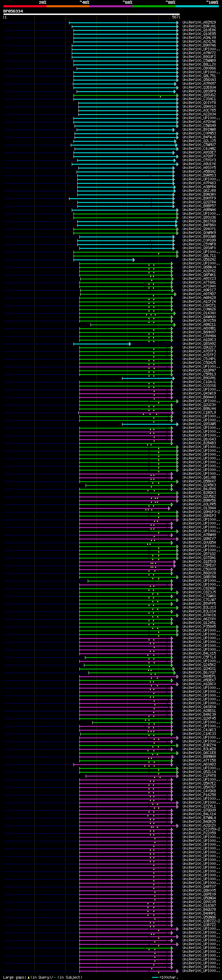Select hit label UniRef100_B9INW8

pyautogui.click(x=199, y=129)
